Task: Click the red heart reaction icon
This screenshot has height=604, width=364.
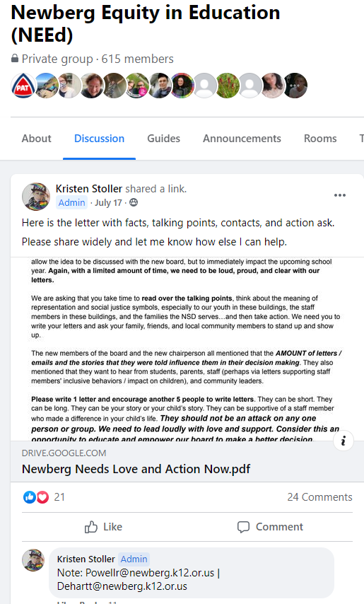Action: pos(42,497)
